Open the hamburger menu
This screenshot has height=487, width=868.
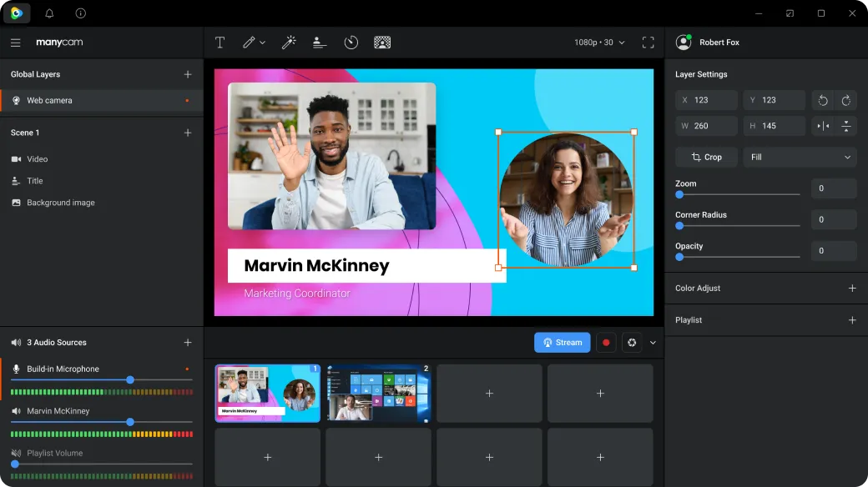click(15, 43)
